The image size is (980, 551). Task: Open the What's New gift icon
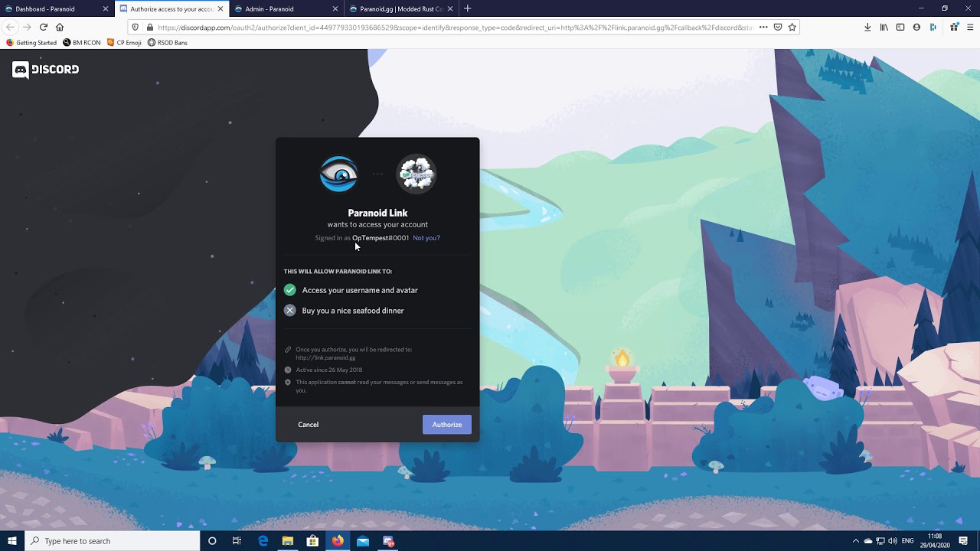954,27
